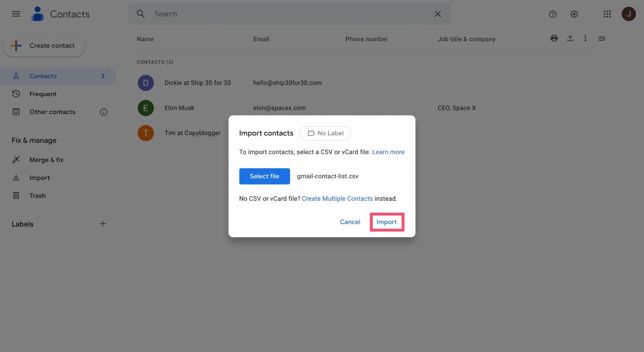Open the list display density icon
Image resolution: width=644 pixels, height=352 pixels.
602,38
